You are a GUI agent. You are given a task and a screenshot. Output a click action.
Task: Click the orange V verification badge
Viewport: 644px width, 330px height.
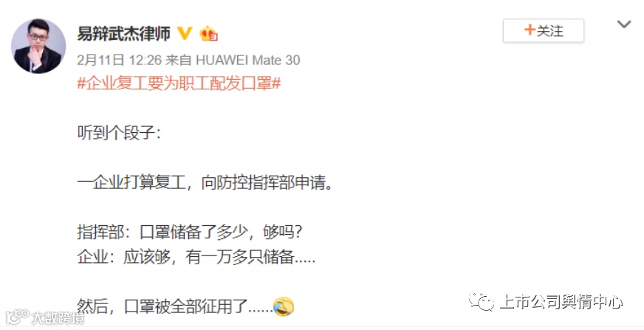coord(185,33)
